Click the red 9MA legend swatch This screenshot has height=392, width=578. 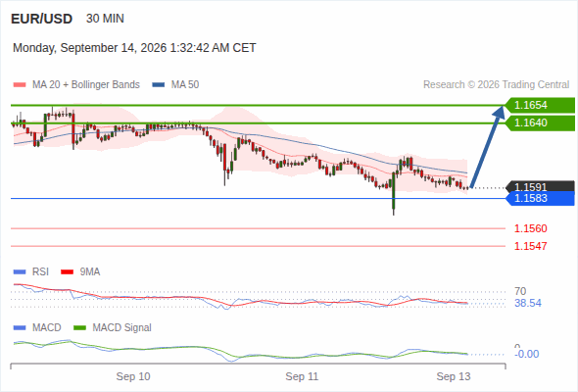(67, 272)
